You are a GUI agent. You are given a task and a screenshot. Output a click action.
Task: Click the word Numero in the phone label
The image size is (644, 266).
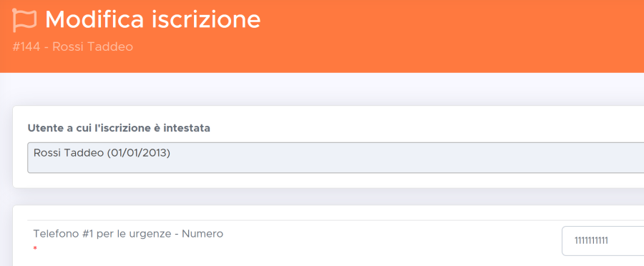click(203, 234)
